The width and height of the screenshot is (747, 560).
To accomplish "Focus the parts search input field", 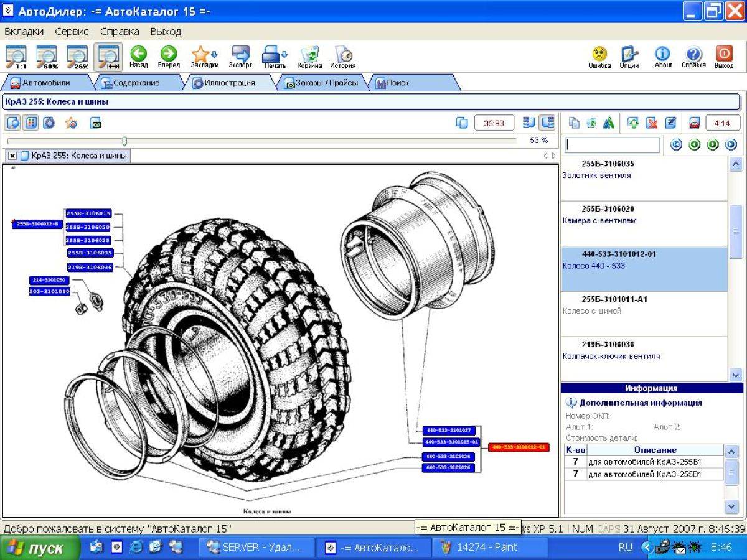I will pyautogui.click(x=612, y=145).
